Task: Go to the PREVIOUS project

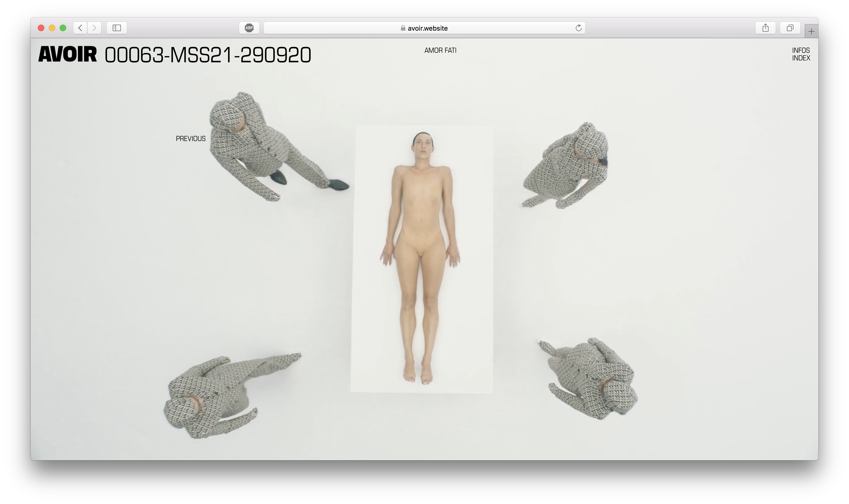Action: tap(191, 139)
